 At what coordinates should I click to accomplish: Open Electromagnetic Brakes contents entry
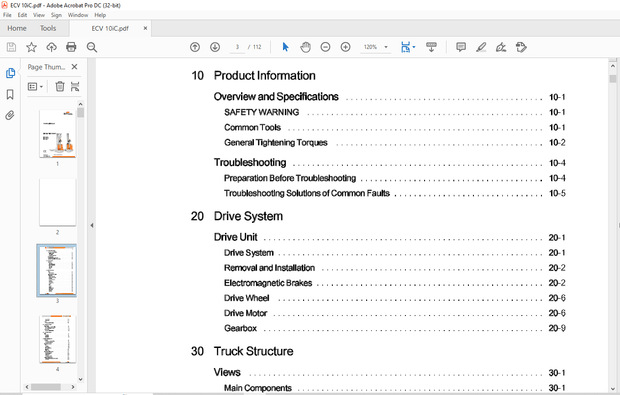(x=268, y=283)
